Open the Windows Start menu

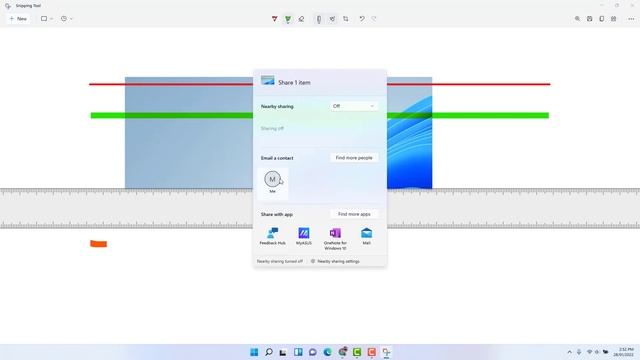[x=254, y=352]
